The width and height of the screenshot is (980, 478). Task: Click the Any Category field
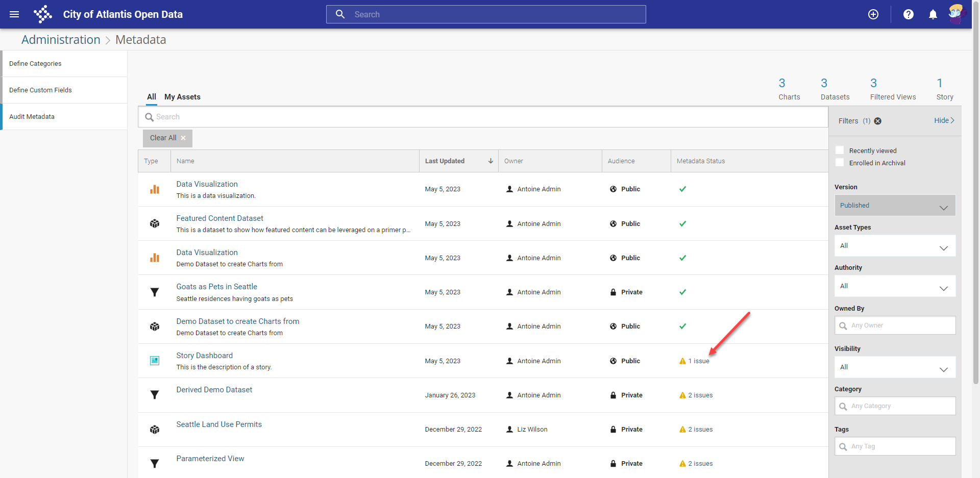[895, 406]
